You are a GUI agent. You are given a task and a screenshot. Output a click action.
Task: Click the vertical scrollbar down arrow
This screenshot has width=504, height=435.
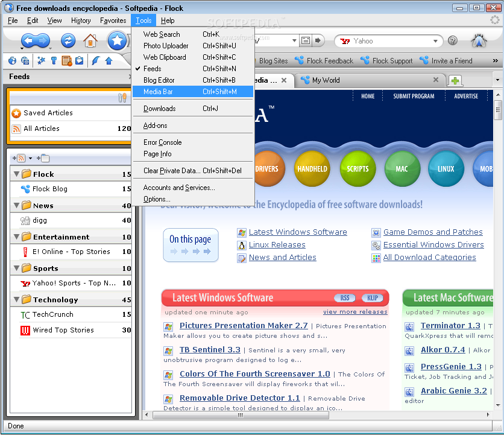click(x=497, y=405)
